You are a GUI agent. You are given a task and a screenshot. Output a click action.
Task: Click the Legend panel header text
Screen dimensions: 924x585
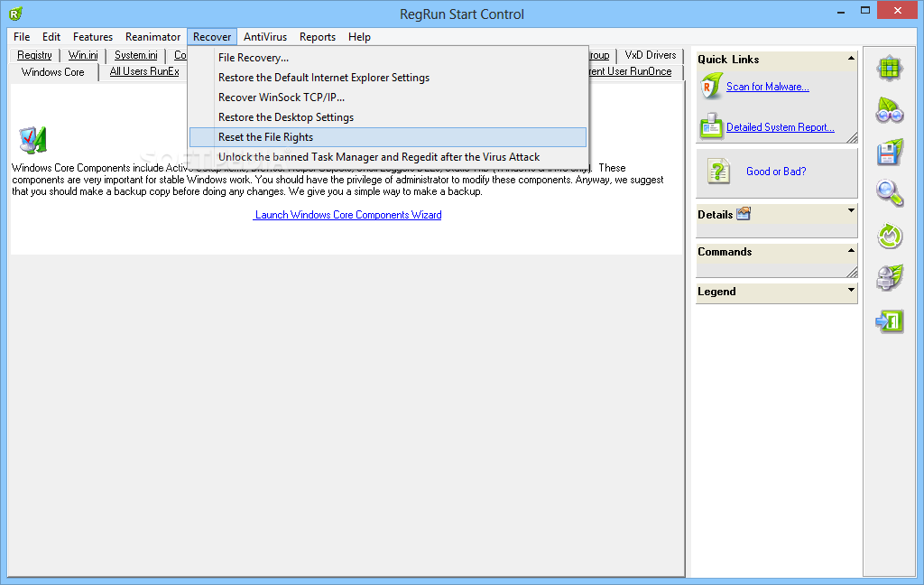(716, 292)
